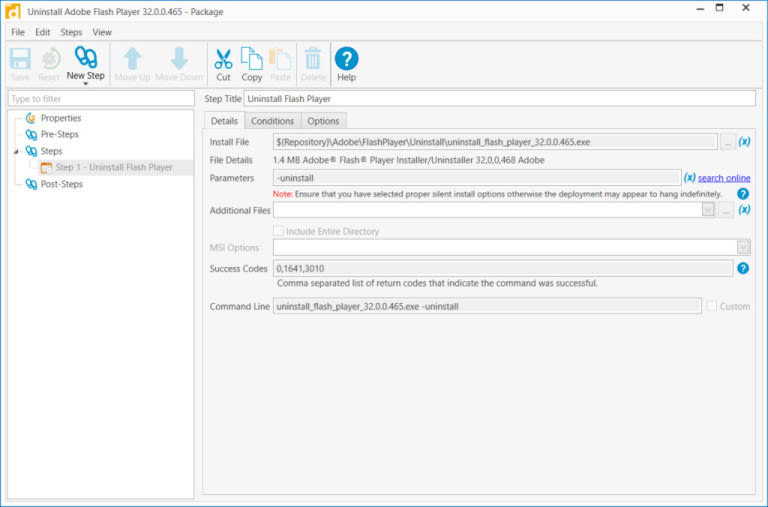Click the Step Title field

[x=500, y=98]
